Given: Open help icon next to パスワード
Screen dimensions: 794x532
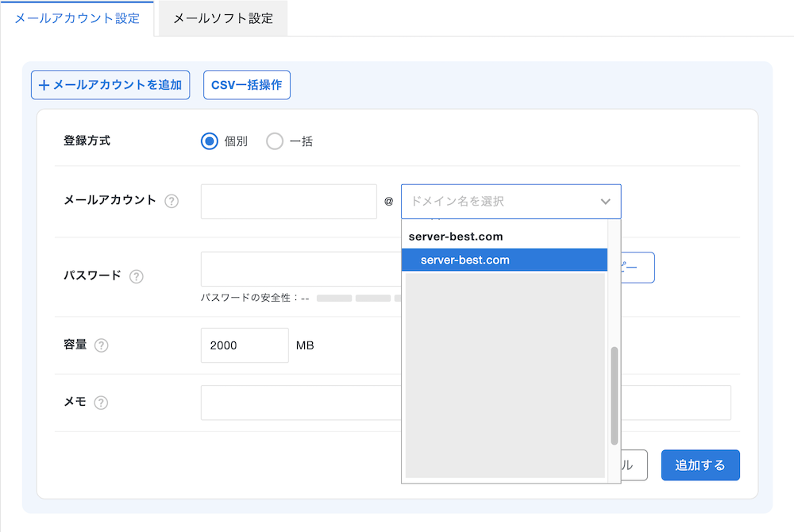Looking at the screenshot, I should click(x=137, y=276).
